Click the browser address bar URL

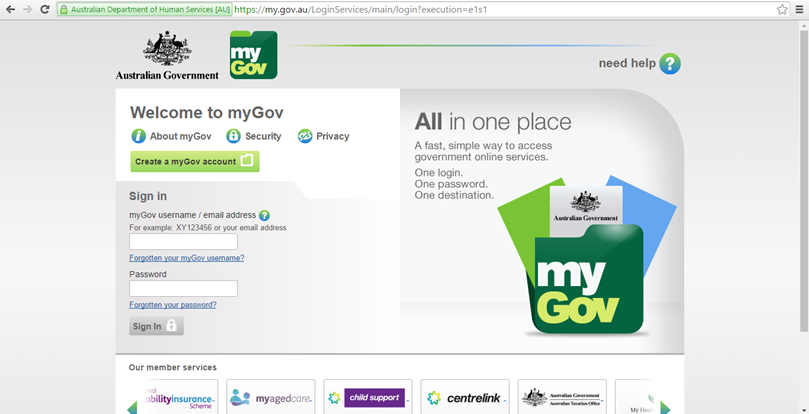361,9
